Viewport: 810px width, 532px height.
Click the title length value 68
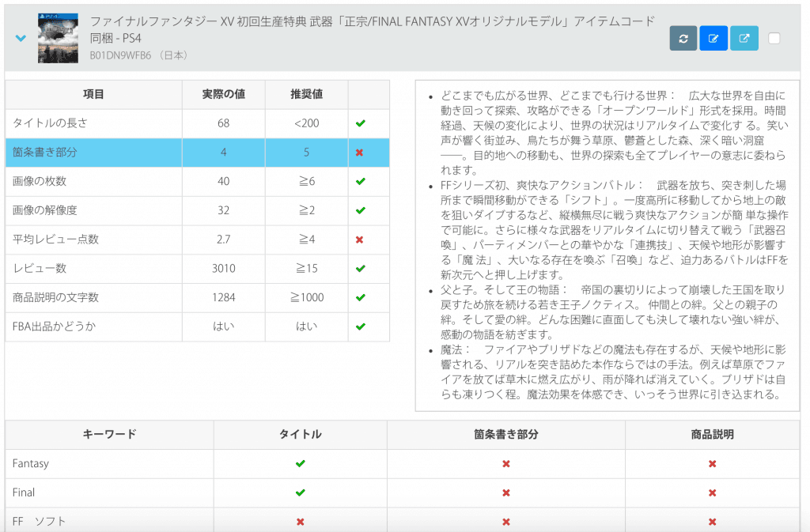point(224,123)
